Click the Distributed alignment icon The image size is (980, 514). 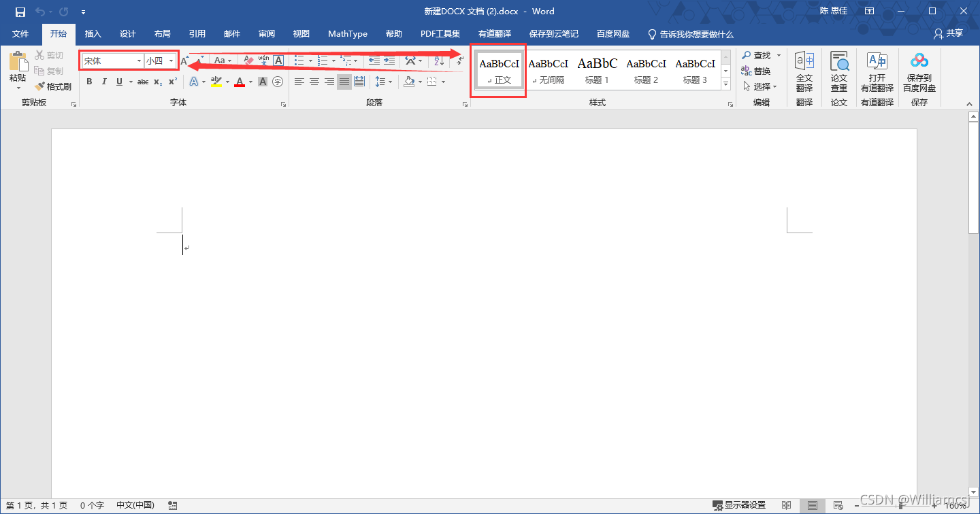(x=359, y=82)
